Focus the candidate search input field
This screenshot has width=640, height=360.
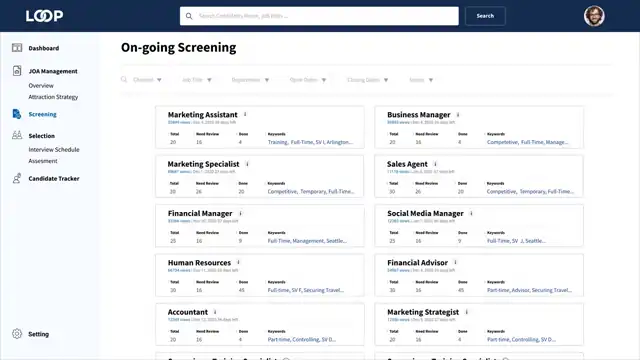click(319, 16)
